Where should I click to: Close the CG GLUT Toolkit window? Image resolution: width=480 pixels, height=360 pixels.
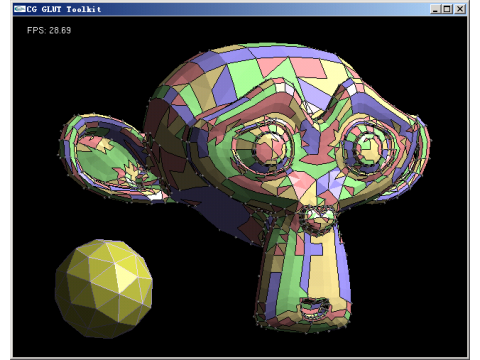(460, 9)
